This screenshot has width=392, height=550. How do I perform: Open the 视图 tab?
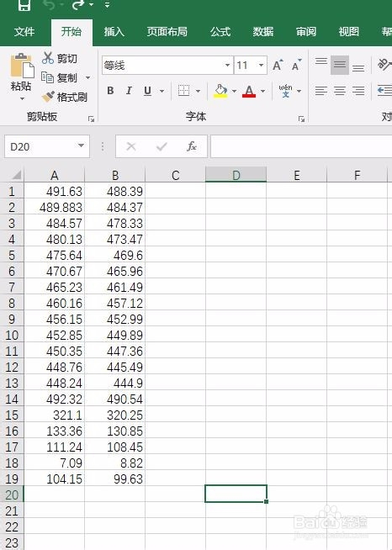(349, 32)
